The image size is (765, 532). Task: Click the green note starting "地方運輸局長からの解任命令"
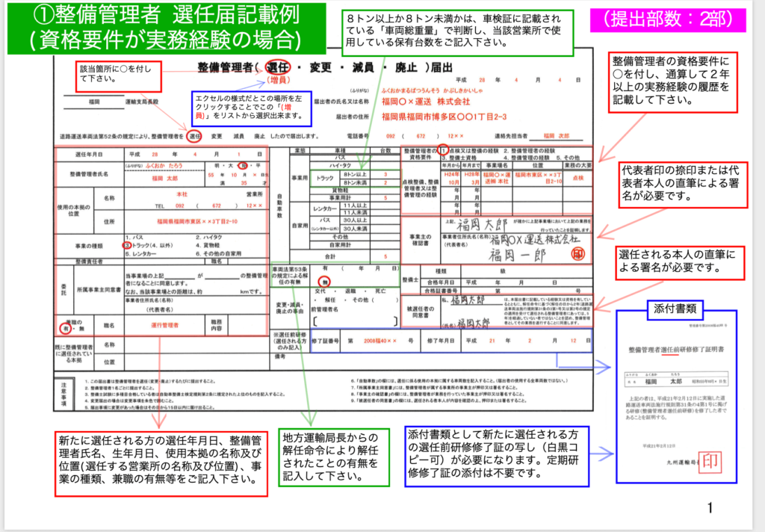point(334,457)
